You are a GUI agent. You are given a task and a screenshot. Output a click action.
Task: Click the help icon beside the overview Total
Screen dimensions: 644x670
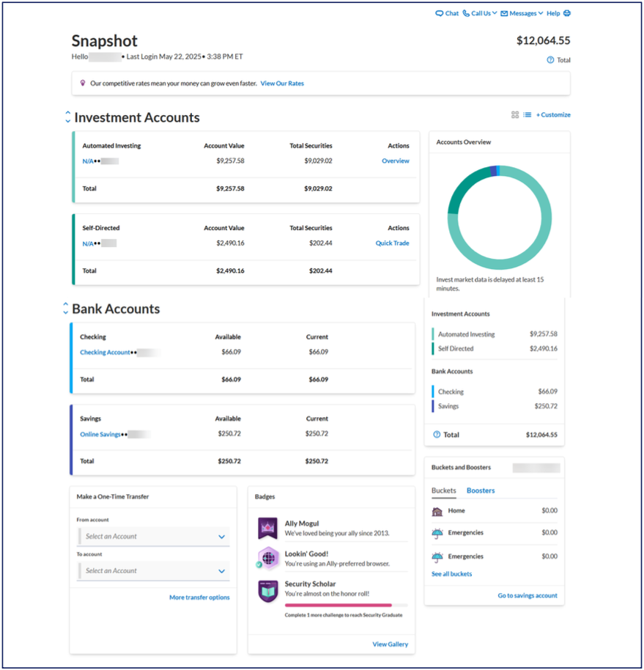click(x=437, y=435)
